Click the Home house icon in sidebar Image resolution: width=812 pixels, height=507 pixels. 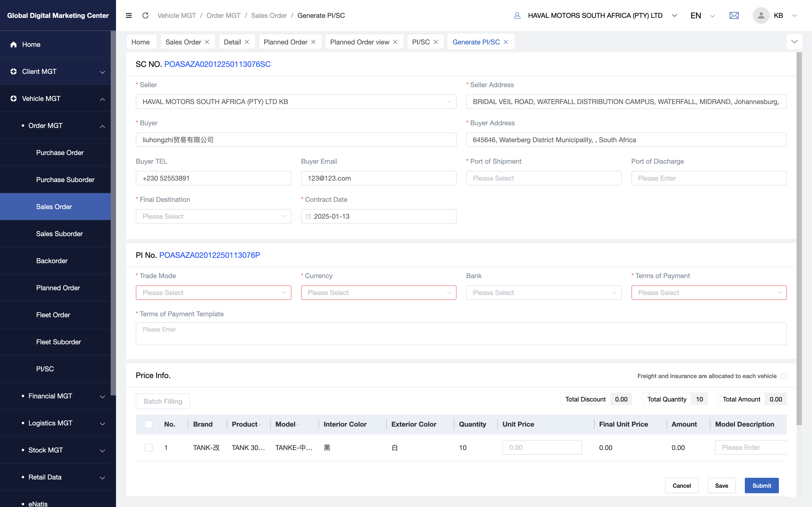click(x=14, y=45)
